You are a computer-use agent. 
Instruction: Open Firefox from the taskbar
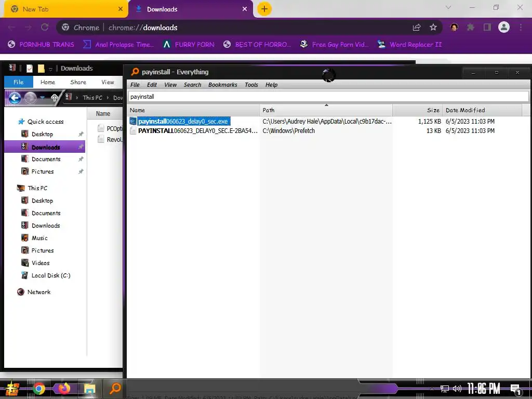pos(64,389)
